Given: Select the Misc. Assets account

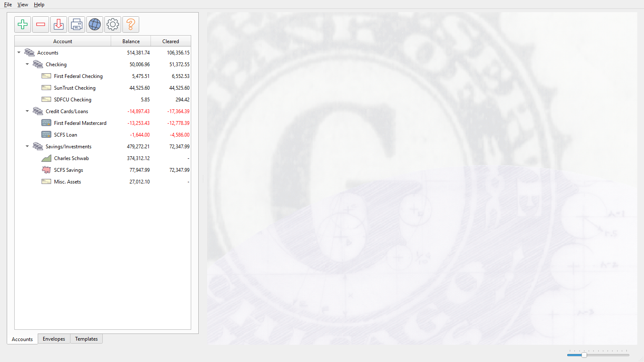Looking at the screenshot, I should pos(68,182).
